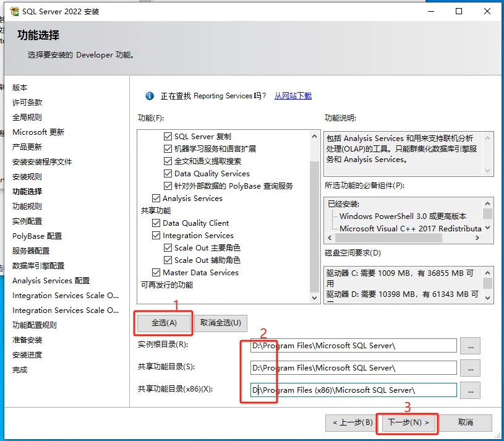Minimize the SQL Server 2022 setup window
This screenshot has height=441, width=504.
pyautogui.click(x=431, y=11)
